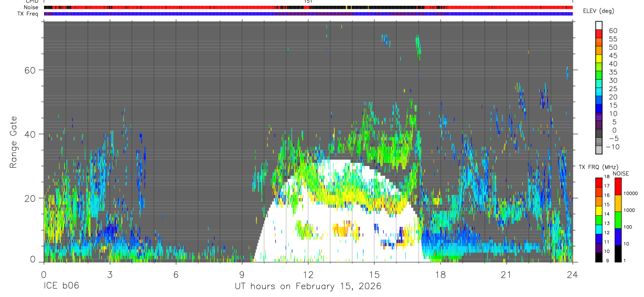Screen dimensions: 644x297
Task: Click the '45' label on the ELEV colorbar
Action: [x=612, y=56]
